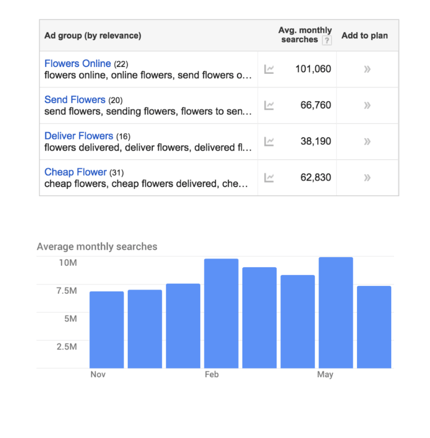Click the May bar in the chart
The image size is (430, 438).
[x=336, y=313]
